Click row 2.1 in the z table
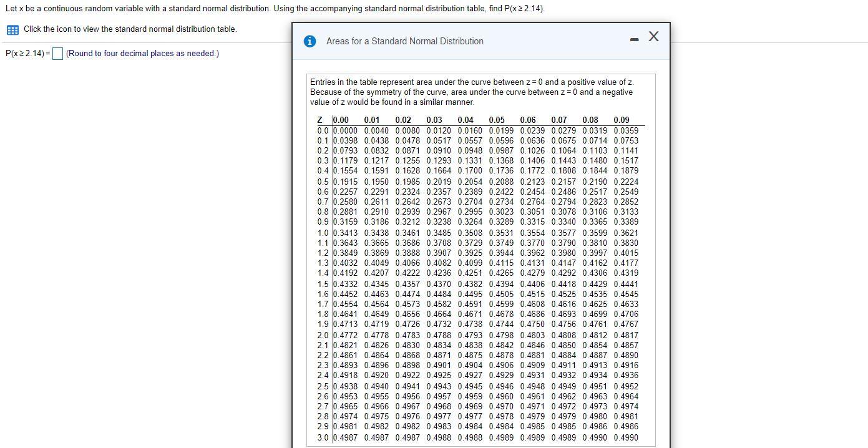This screenshot has height=448, width=868. click(322, 345)
